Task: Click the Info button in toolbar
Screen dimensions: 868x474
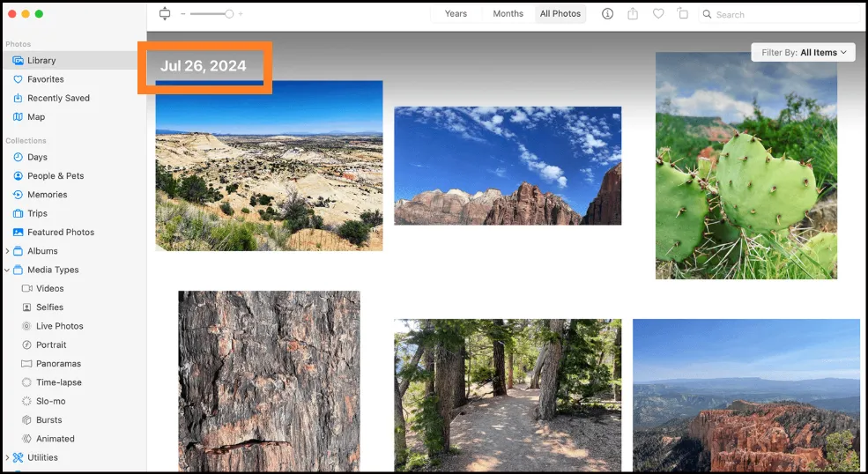Action: click(607, 14)
